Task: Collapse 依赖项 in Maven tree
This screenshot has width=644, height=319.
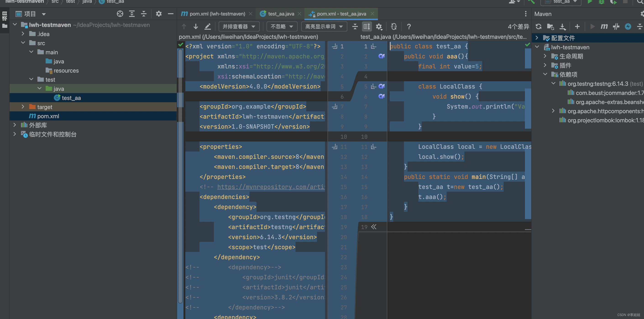Action: click(x=545, y=74)
